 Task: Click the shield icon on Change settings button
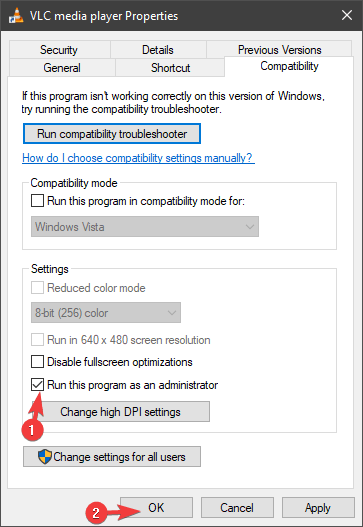point(45,456)
